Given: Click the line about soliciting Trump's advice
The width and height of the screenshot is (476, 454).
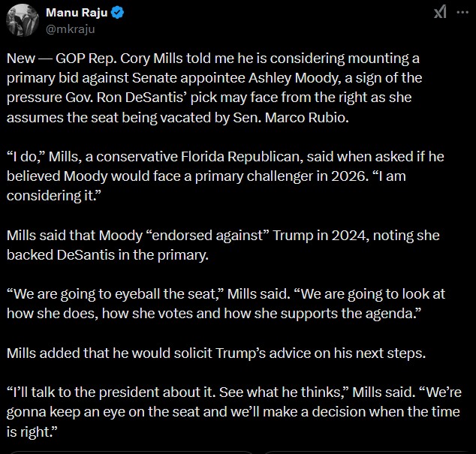Looking at the screenshot, I should (216, 353).
